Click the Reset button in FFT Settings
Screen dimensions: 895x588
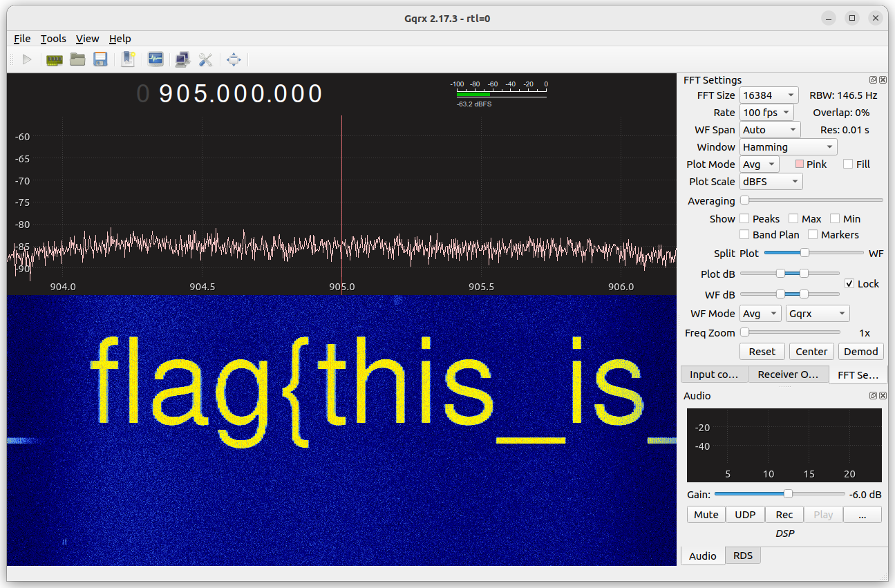click(762, 351)
